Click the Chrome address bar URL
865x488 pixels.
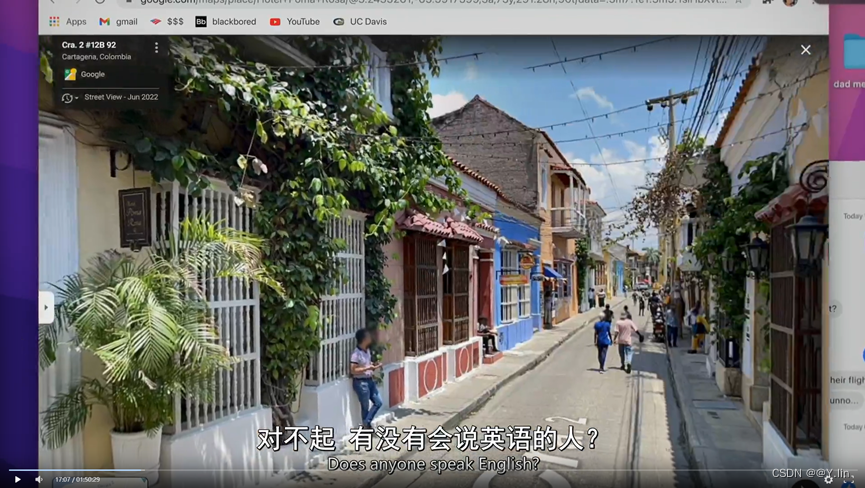(x=433, y=2)
